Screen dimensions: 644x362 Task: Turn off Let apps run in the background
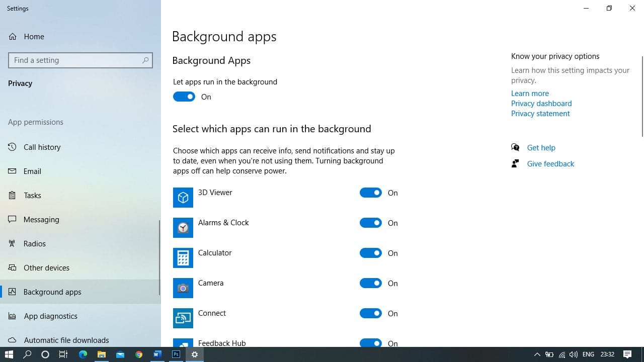point(184,97)
